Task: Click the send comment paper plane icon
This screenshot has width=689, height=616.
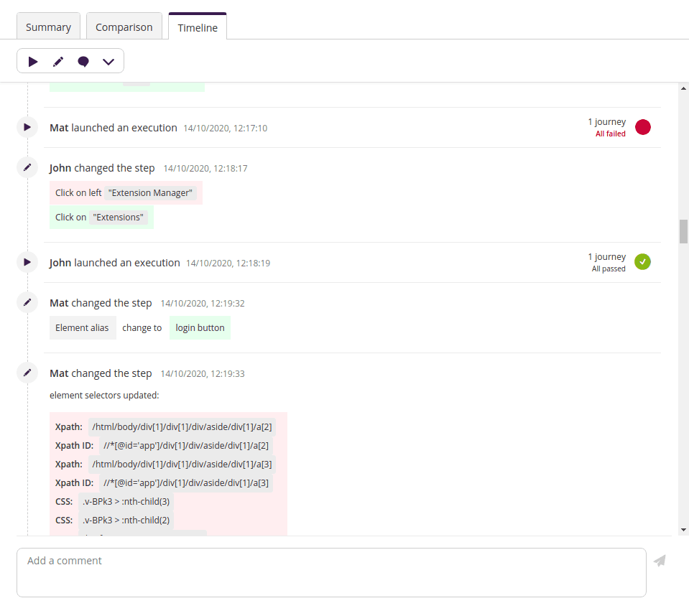Action: 660,561
